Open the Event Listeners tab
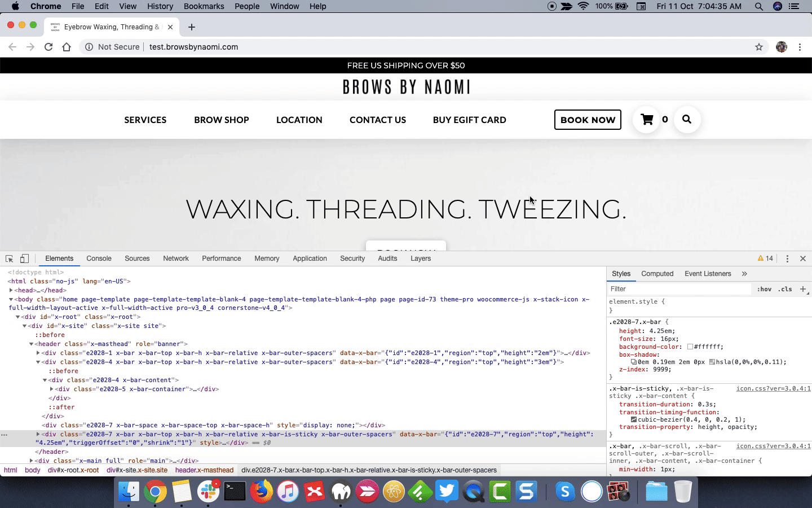The height and width of the screenshot is (508, 812). (708, 274)
